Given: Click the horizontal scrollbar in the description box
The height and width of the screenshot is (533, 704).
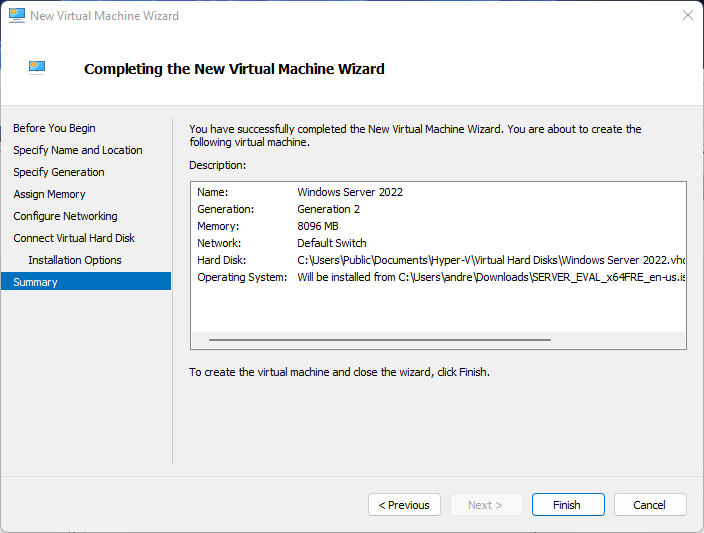Looking at the screenshot, I should point(379,340).
